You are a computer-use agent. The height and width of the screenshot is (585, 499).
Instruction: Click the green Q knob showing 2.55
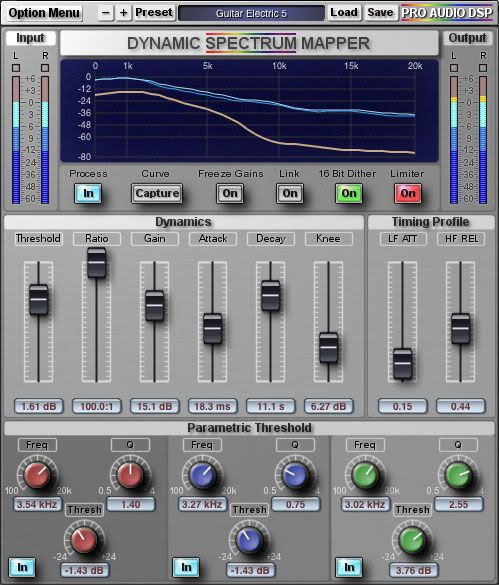click(x=458, y=475)
